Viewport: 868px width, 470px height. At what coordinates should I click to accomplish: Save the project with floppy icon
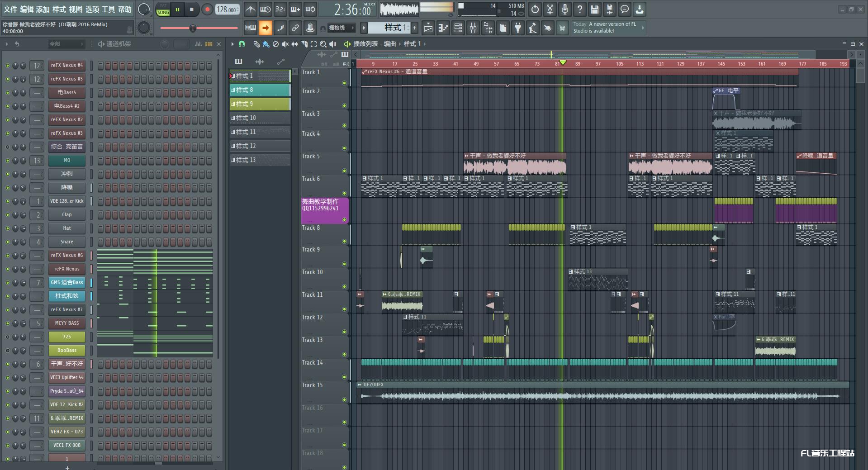coord(595,9)
